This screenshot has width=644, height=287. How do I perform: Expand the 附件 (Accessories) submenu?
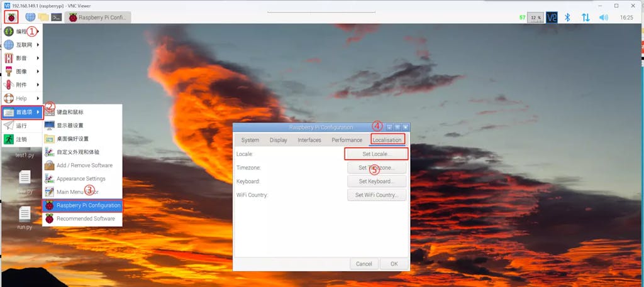click(22, 85)
